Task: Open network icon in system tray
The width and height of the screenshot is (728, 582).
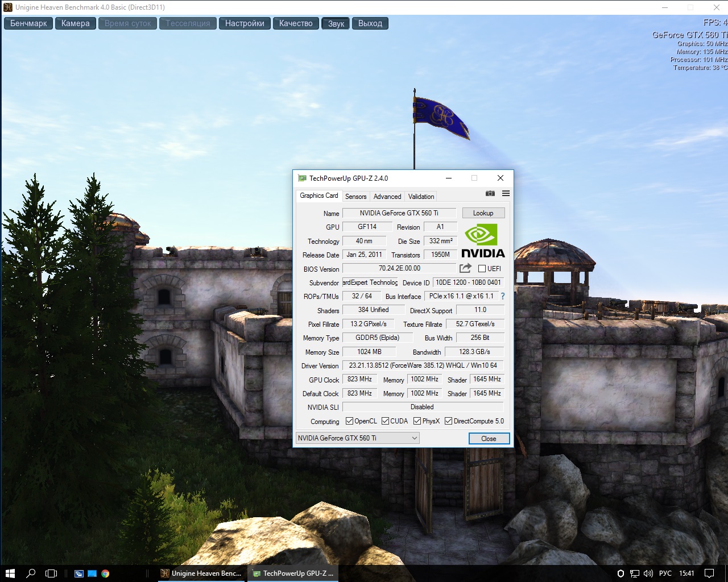Action: tap(634, 573)
